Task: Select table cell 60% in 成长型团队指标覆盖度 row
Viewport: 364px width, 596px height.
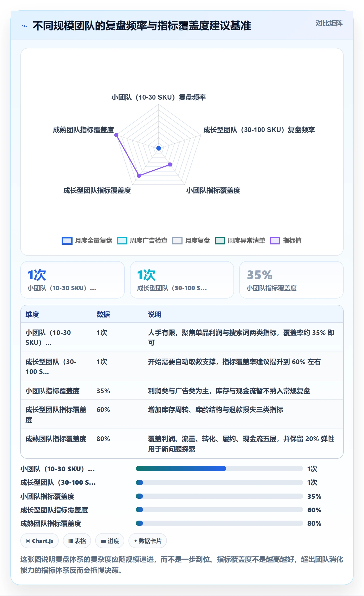Action: coord(103,410)
